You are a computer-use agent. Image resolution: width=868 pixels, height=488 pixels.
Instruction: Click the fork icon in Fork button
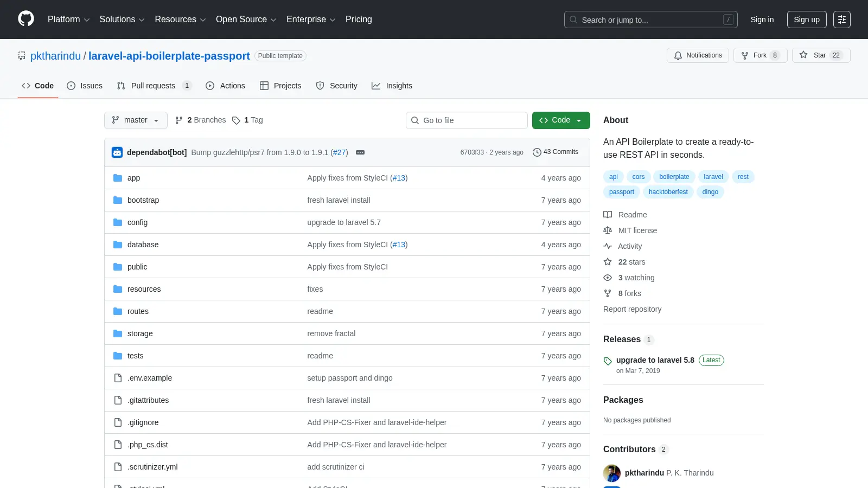(745, 55)
